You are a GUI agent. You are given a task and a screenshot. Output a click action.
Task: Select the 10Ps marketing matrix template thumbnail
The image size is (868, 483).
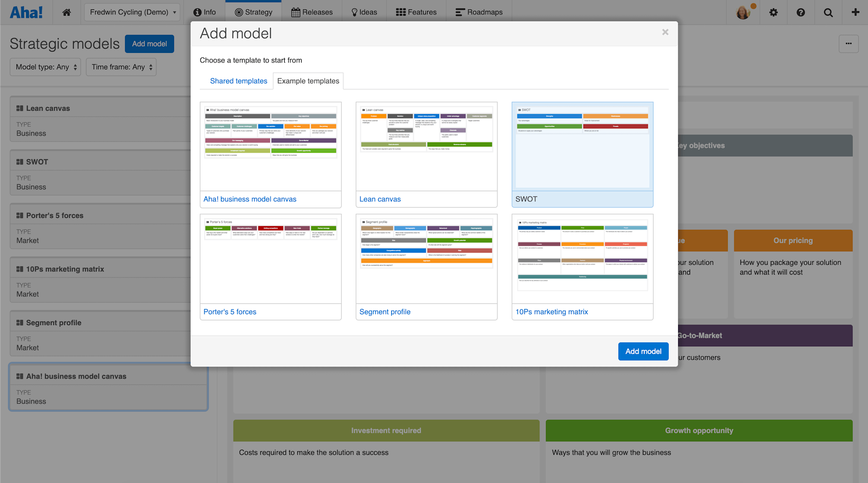point(582,259)
